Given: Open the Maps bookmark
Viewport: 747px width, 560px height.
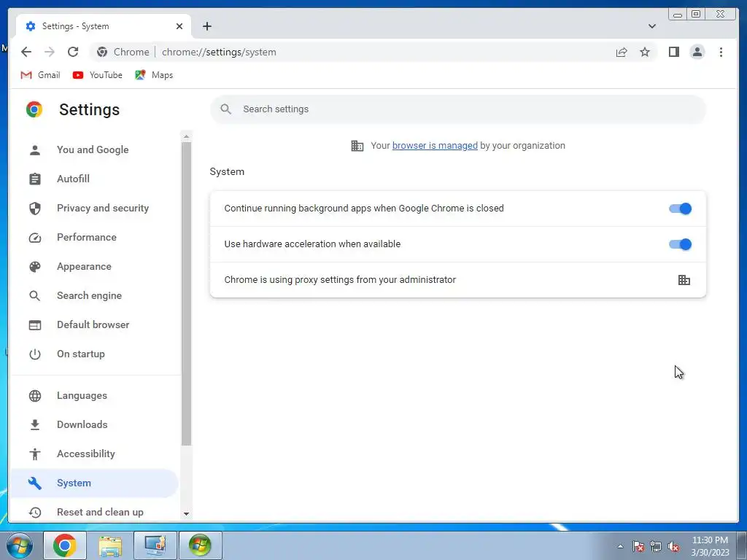Looking at the screenshot, I should pos(154,75).
